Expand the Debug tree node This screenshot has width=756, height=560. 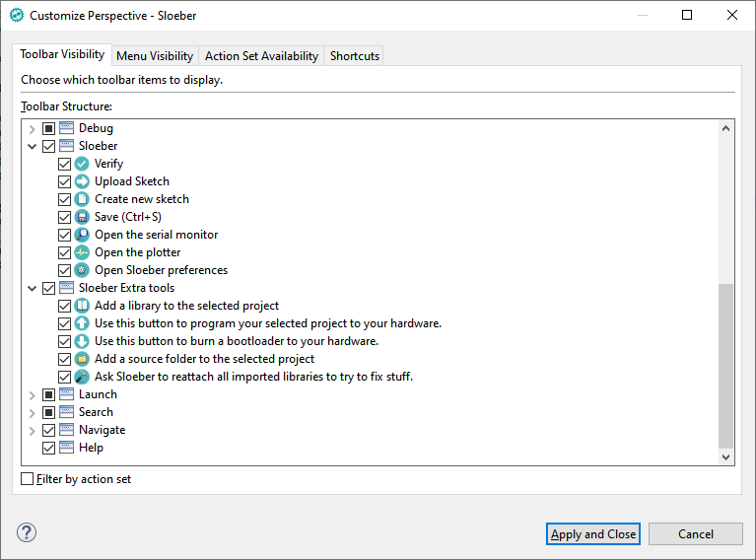coord(33,129)
